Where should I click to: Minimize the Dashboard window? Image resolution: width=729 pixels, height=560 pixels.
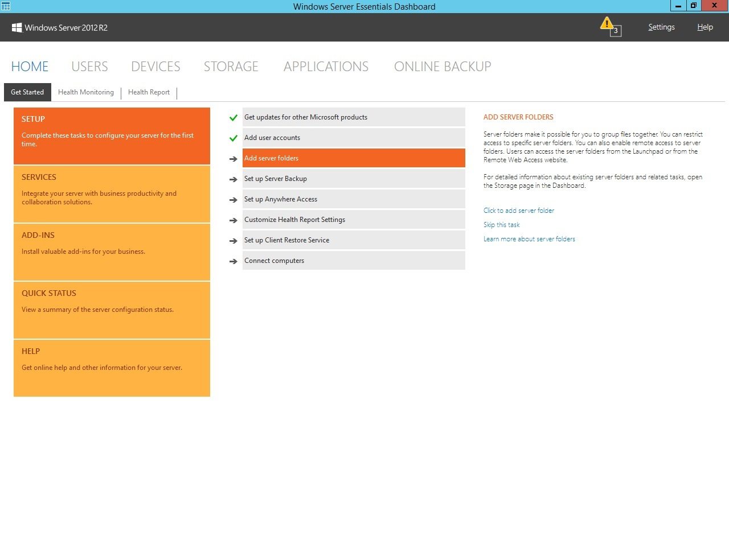pyautogui.click(x=678, y=6)
